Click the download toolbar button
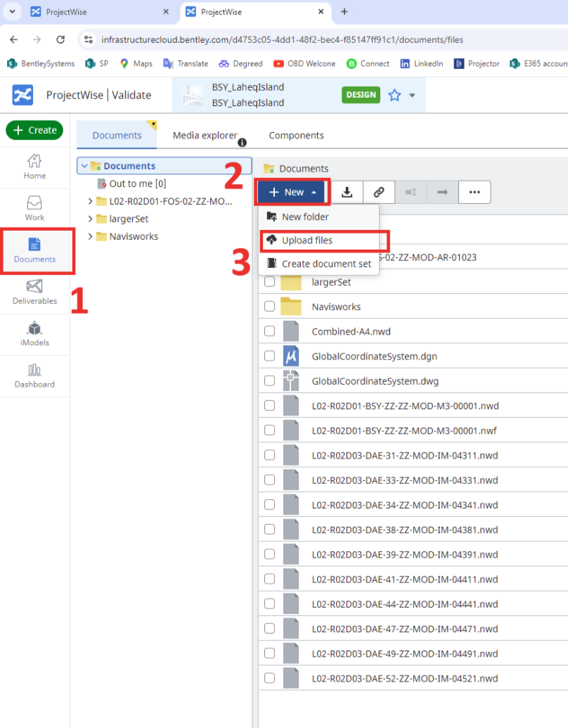 (347, 192)
